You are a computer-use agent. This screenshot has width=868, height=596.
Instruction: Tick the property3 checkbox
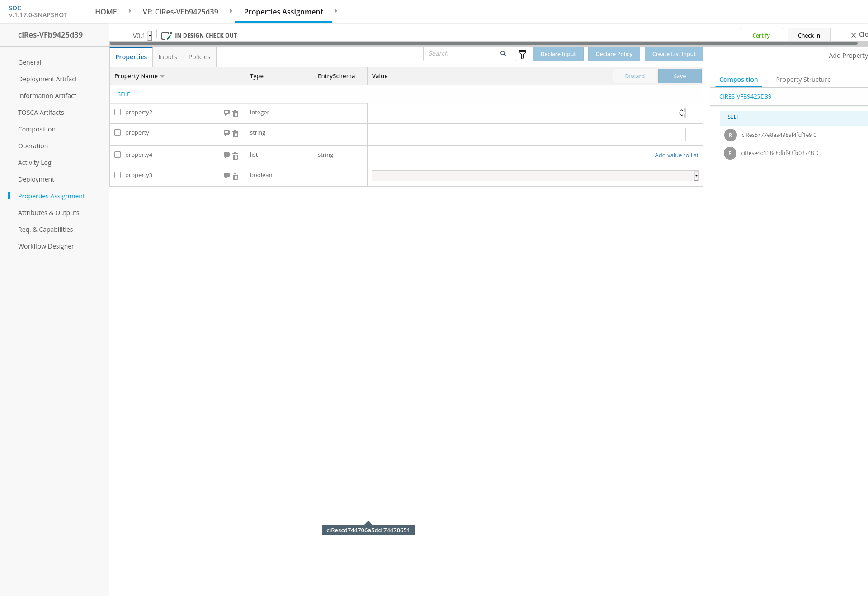tap(118, 175)
